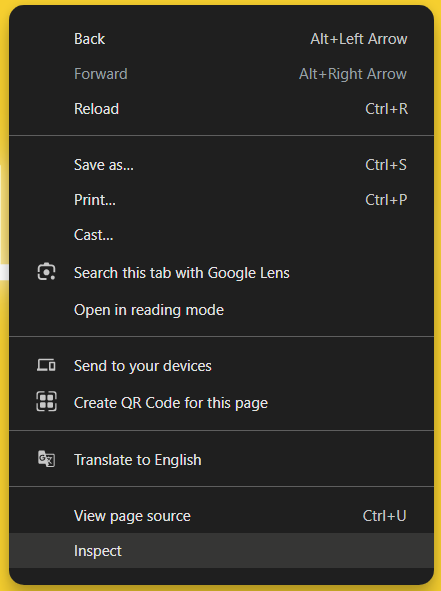441x591 pixels.
Task: Open Inspect developer tools entry
Action: tap(222, 551)
